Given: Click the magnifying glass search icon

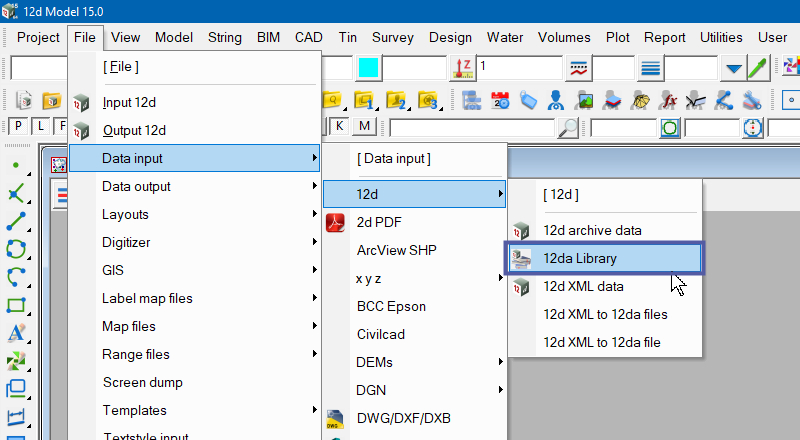Looking at the screenshot, I should (x=568, y=128).
